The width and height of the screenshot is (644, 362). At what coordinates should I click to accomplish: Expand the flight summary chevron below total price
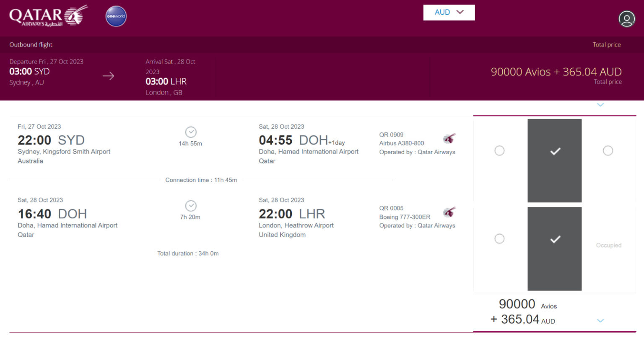coord(600,105)
